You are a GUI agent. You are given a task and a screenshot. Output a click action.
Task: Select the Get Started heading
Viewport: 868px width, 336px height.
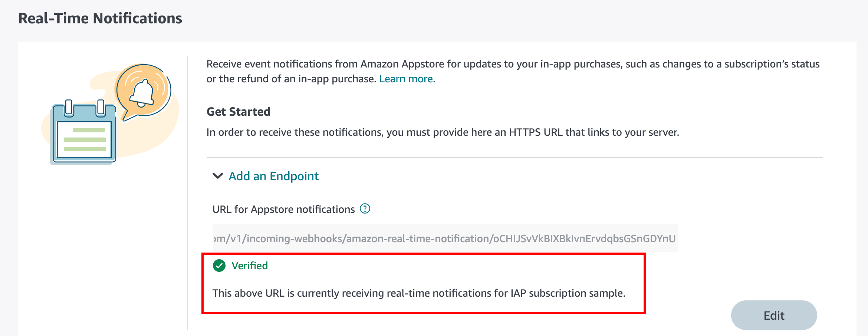click(239, 112)
